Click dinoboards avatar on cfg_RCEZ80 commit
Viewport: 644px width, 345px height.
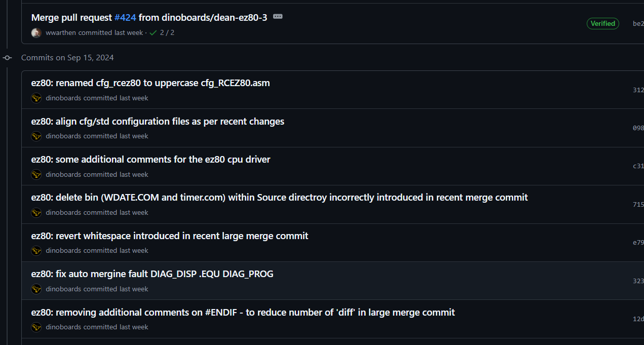pyautogui.click(x=36, y=98)
